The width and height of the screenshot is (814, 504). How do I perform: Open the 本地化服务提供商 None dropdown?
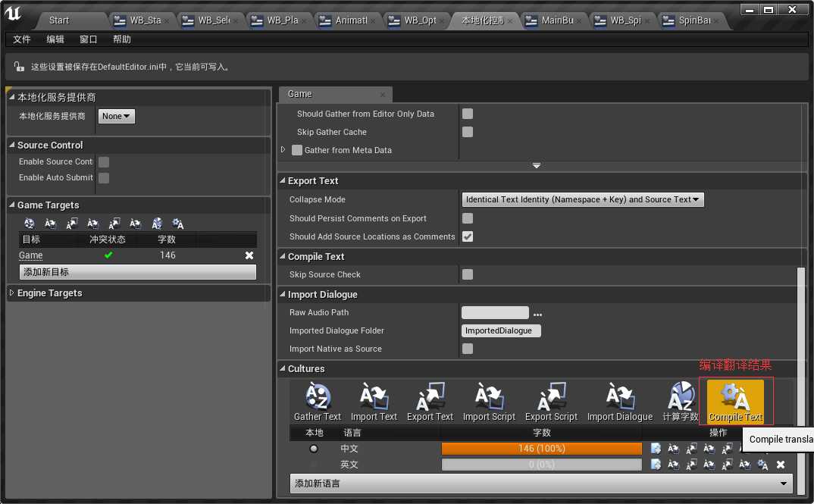point(116,116)
